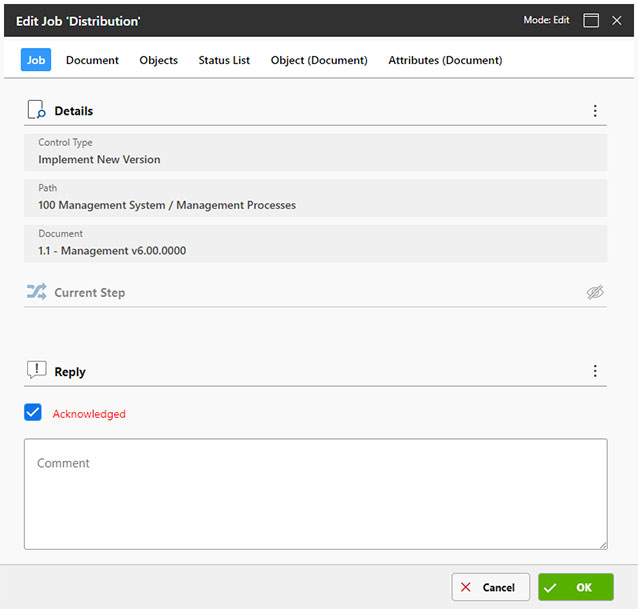Open the Reply section three-dot menu

(595, 371)
